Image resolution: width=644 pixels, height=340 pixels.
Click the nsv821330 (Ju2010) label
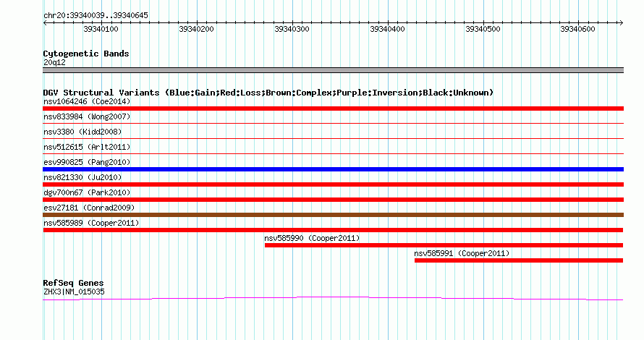(82, 177)
